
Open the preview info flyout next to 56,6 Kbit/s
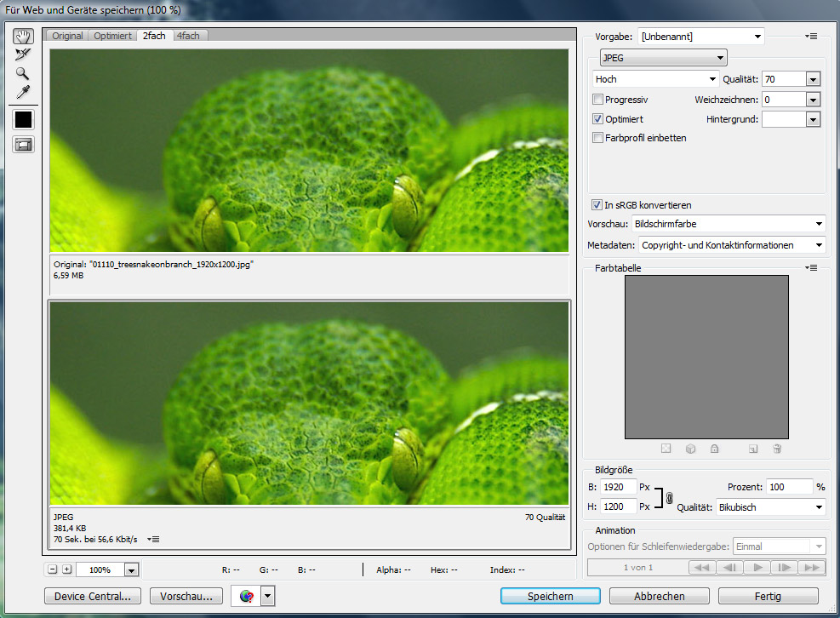(153, 539)
